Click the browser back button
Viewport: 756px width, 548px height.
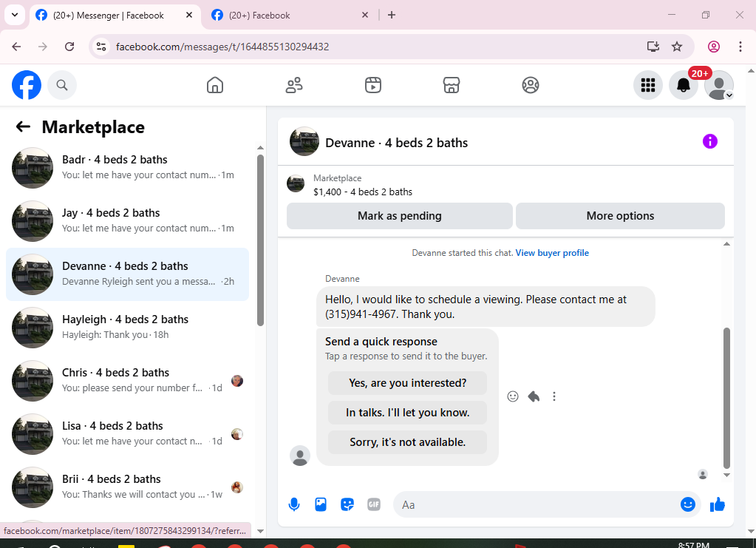[16, 47]
